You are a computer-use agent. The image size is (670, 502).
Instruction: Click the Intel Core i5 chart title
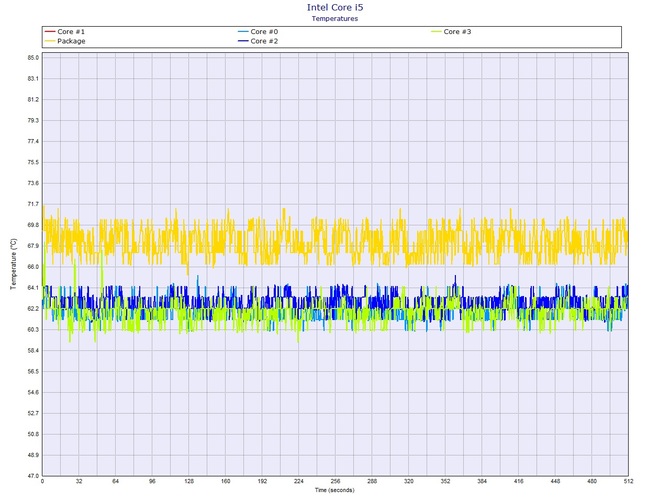click(335, 7)
